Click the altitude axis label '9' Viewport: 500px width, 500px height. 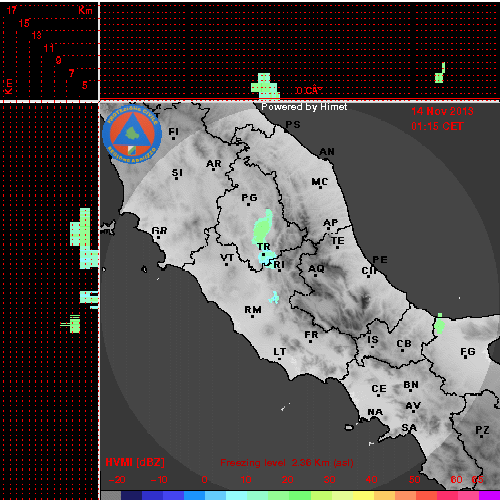58,60
